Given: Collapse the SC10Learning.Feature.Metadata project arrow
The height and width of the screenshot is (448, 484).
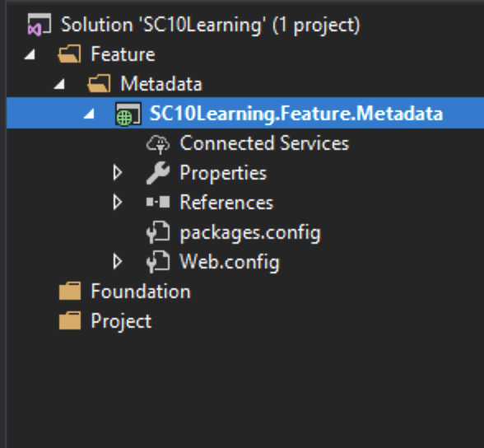Looking at the screenshot, I should 89,114.
